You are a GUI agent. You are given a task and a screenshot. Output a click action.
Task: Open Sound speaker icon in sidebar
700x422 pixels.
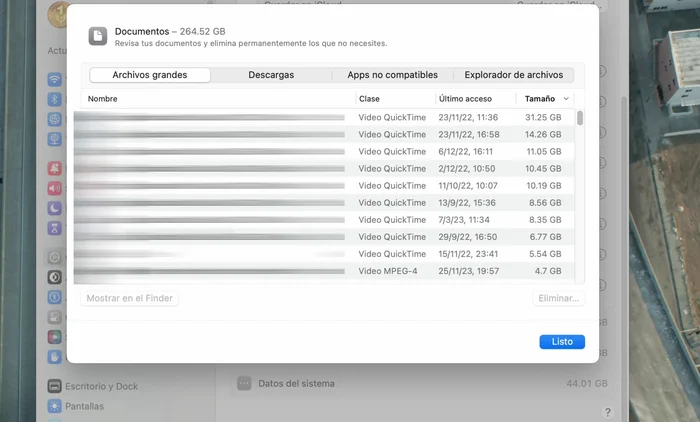pos(54,188)
